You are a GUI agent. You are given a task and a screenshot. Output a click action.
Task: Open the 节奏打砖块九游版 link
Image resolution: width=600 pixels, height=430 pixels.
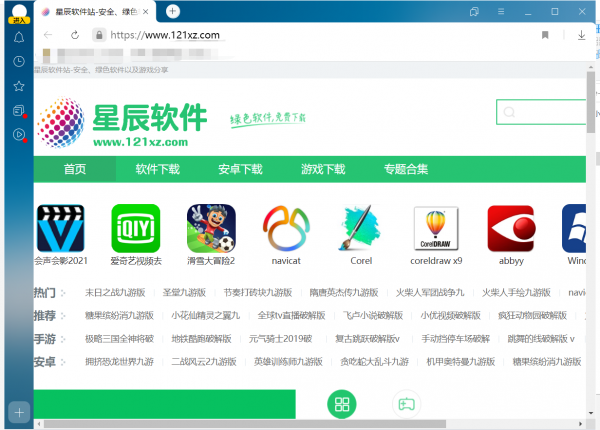coord(258,293)
